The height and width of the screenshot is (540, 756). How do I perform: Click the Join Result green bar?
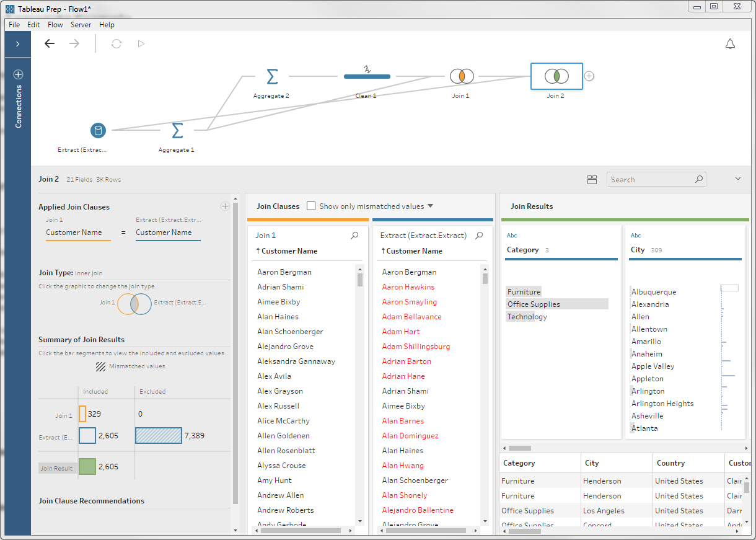87,466
